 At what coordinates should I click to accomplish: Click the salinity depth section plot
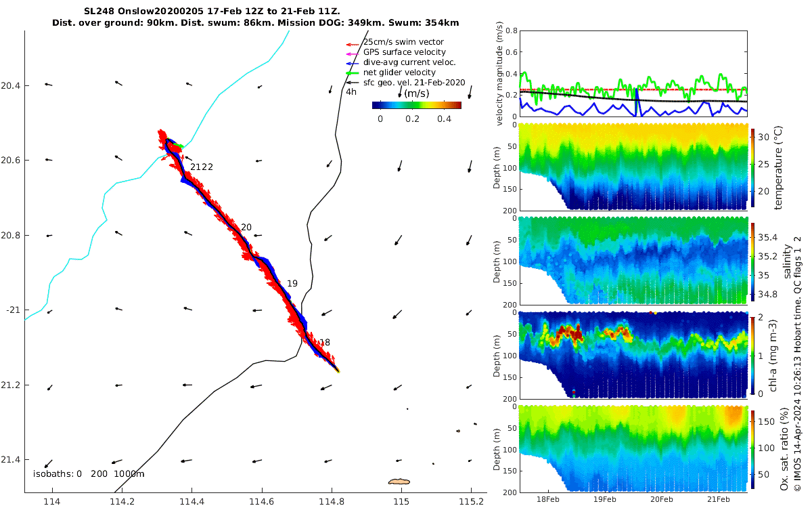[633, 261]
